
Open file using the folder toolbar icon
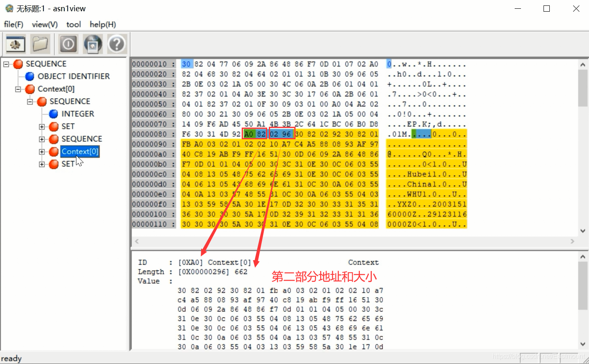[x=40, y=44]
